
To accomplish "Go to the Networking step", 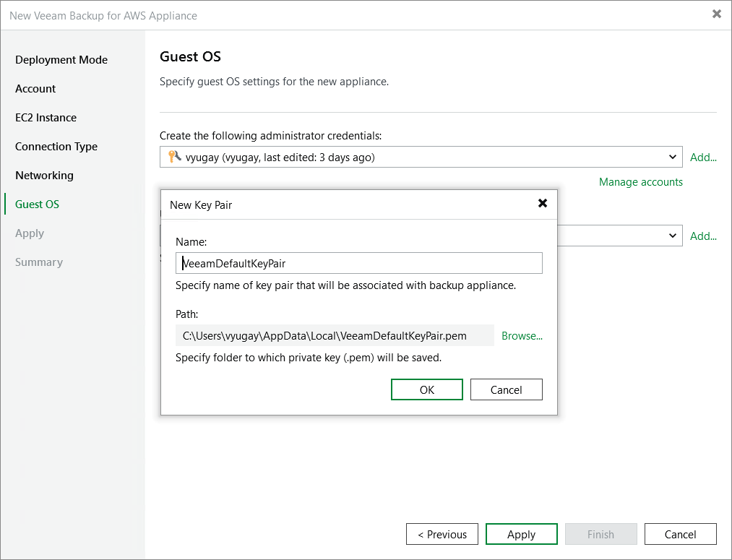I will [44, 175].
